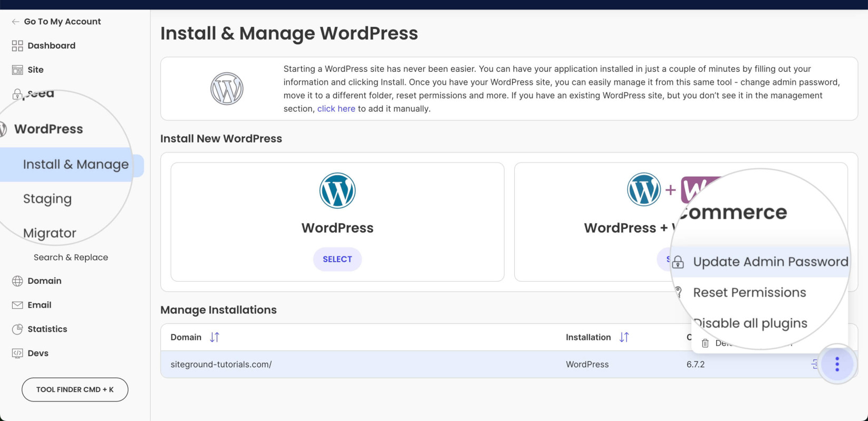Open the Email section
This screenshot has width=868, height=421.
(x=39, y=305)
